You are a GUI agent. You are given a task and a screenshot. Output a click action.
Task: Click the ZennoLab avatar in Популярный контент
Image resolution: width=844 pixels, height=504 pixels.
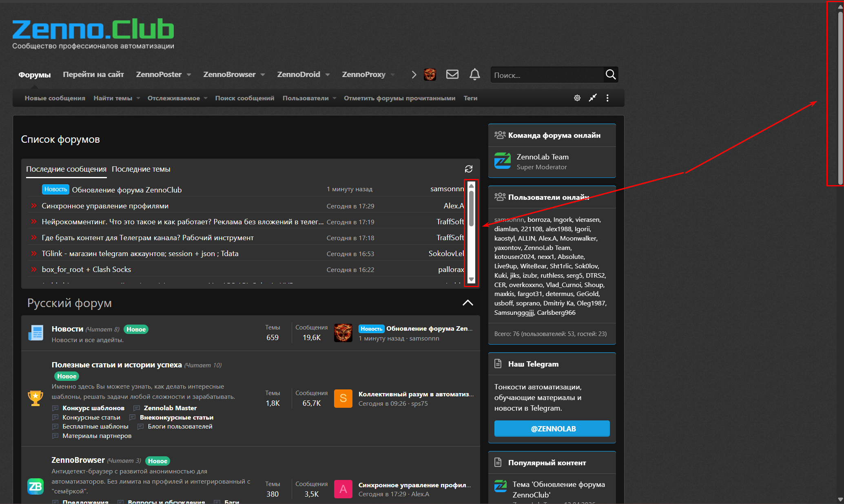coord(501,486)
